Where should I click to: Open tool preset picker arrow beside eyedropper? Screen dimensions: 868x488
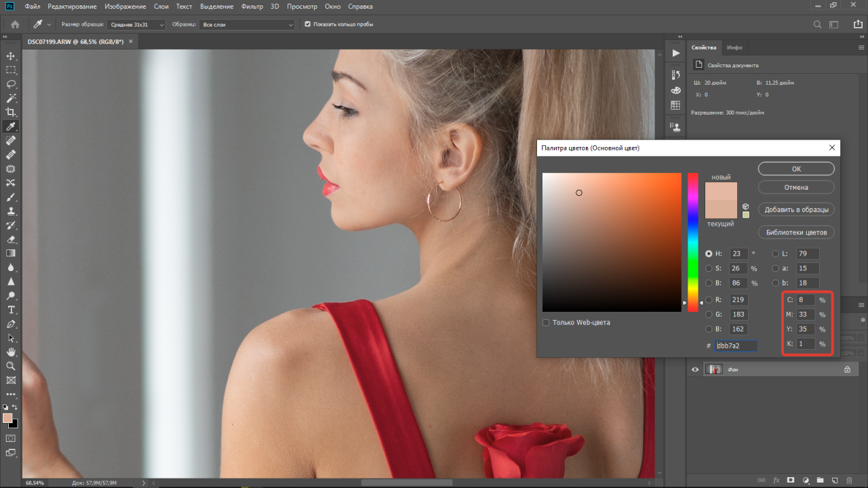tap(50, 24)
